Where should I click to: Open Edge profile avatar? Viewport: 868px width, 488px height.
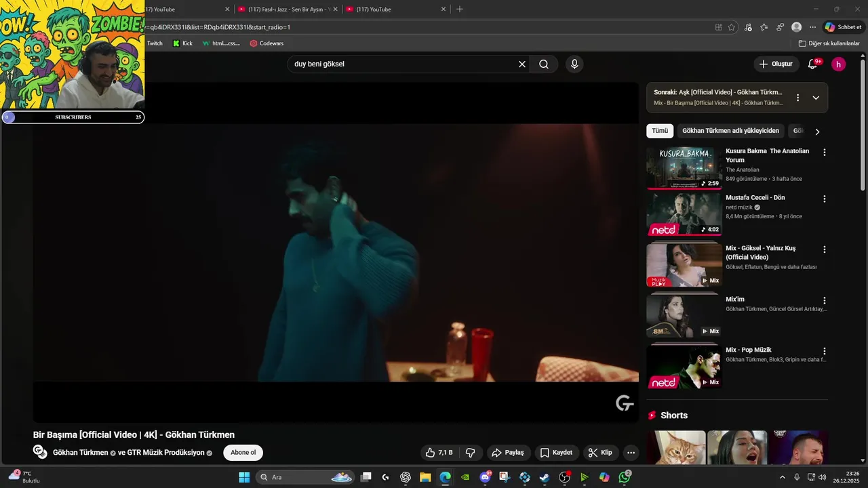pyautogui.click(x=796, y=27)
